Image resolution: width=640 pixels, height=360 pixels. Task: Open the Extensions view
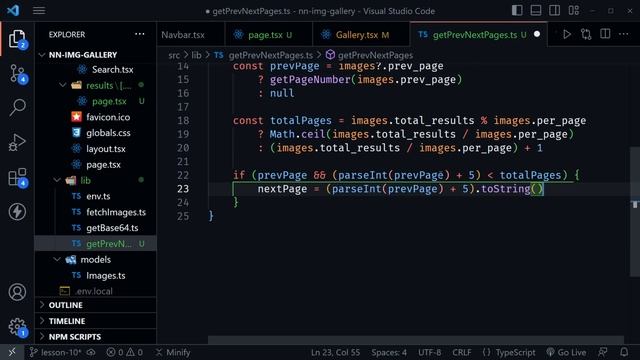17,178
